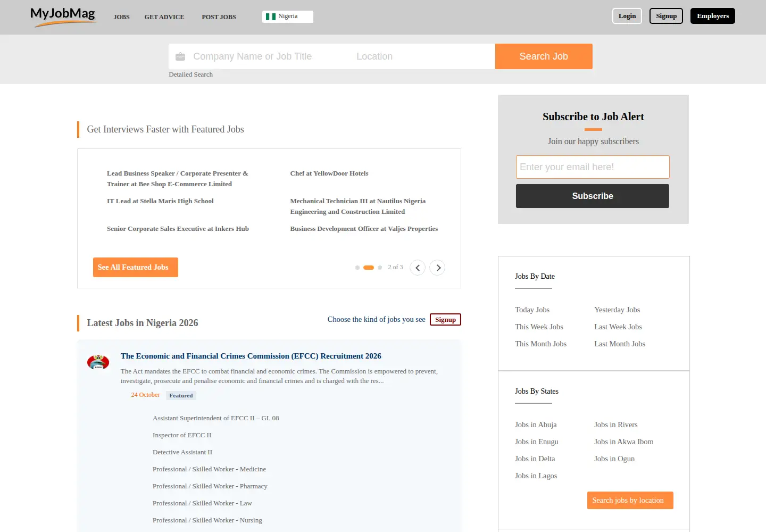Click the briefcase icon in search box
Image resolution: width=766 pixels, height=532 pixels.
click(180, 56)
